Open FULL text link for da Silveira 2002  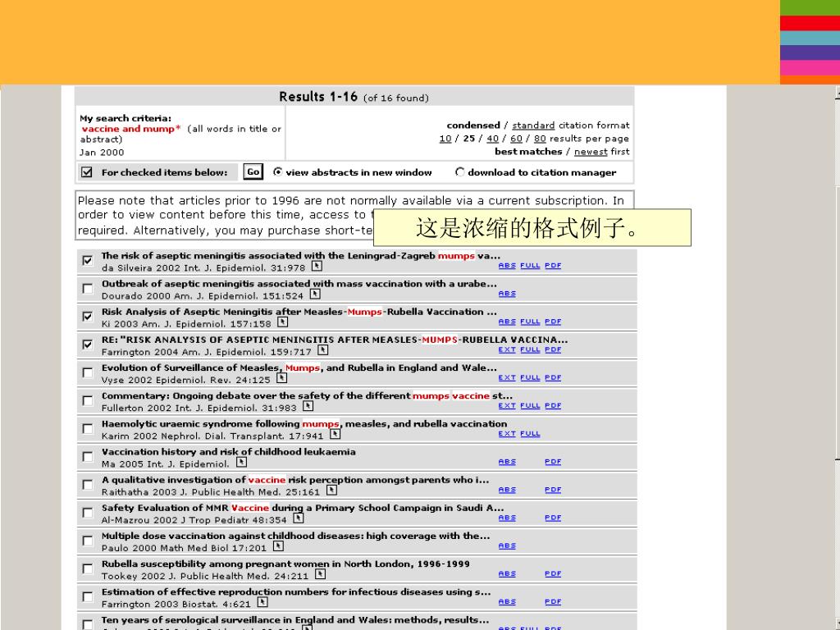click(x=530, y=266)
